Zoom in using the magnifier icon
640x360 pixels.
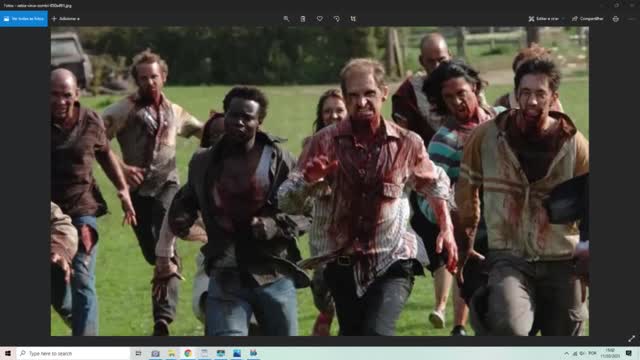tap(286, 19)
